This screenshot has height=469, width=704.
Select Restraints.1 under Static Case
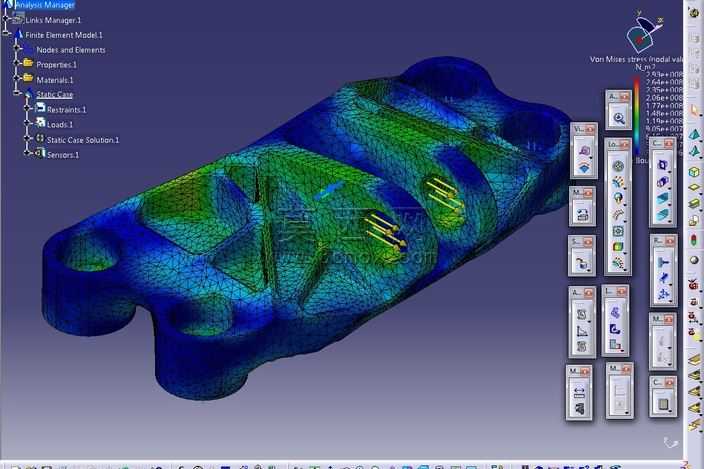[66, 110]
